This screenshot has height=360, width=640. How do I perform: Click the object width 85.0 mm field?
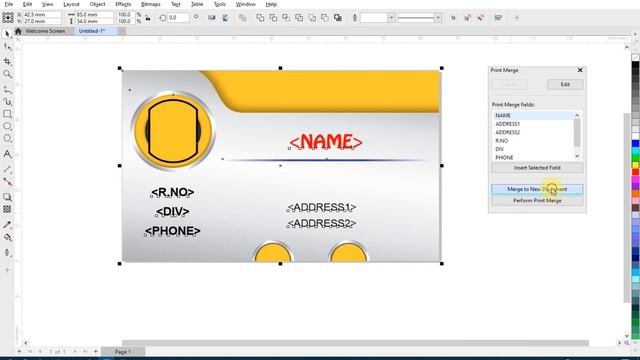(x=95, y=14)
